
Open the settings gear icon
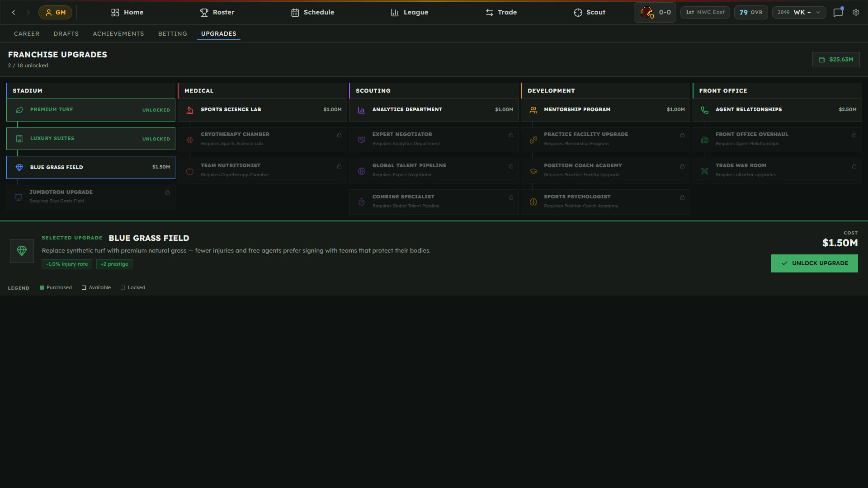(x=856, y=13)
